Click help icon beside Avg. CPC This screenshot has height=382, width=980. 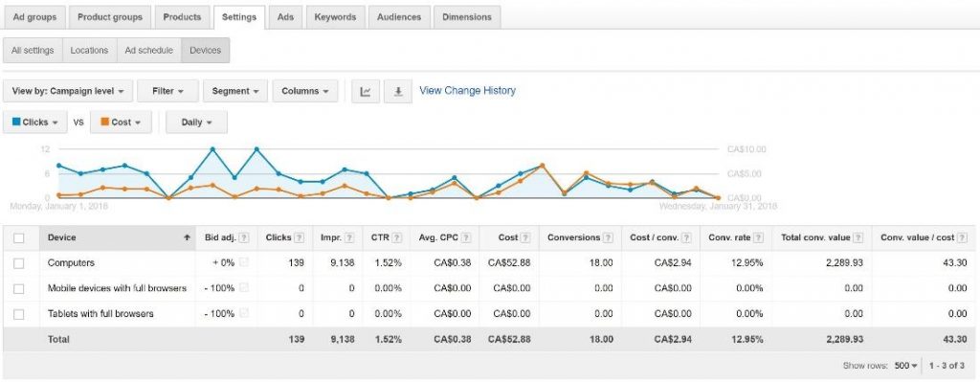pyautogui.click(x=466, y=237)
